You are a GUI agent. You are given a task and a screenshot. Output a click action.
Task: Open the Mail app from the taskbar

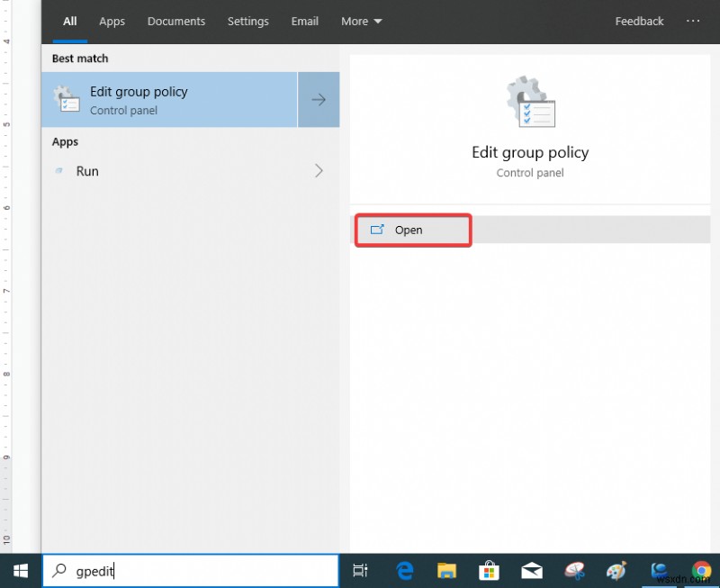(x=532, y=570)
